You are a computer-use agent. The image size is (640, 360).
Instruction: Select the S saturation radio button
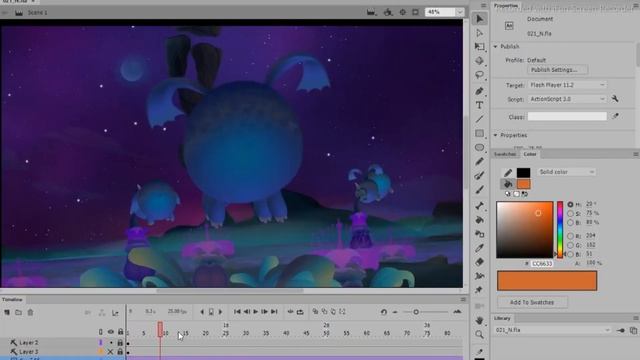(x=570, y=213)
